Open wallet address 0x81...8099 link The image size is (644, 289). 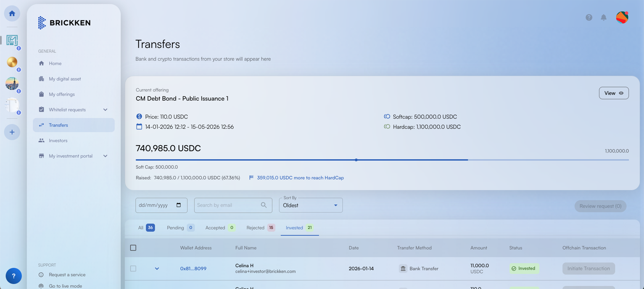tap(193, 269)
